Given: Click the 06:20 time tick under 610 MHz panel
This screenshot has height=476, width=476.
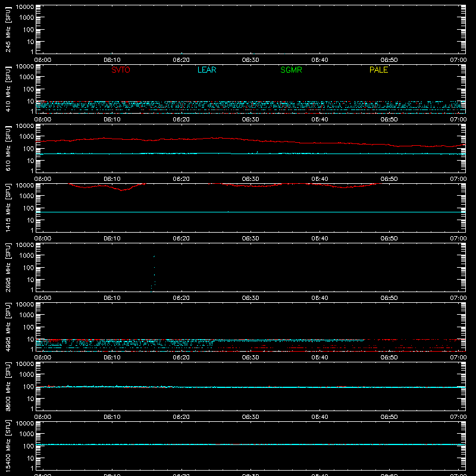Looking at the screenshot, I should [x=181, y=179].
